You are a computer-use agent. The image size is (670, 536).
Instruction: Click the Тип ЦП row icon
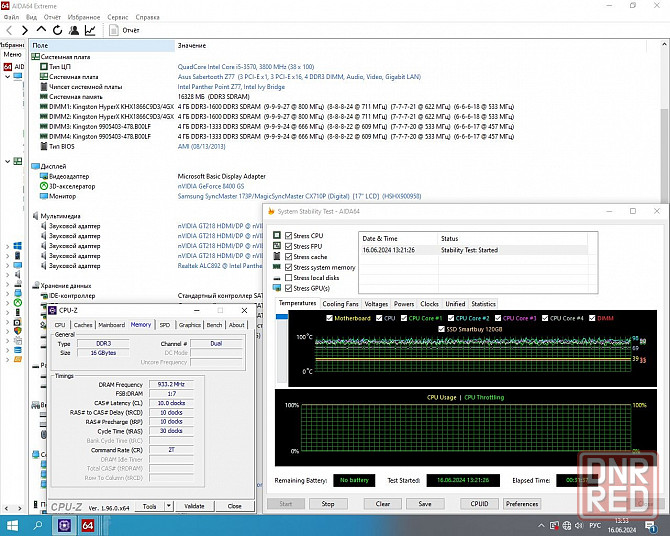pyautogui.click(x=44, y=67)
